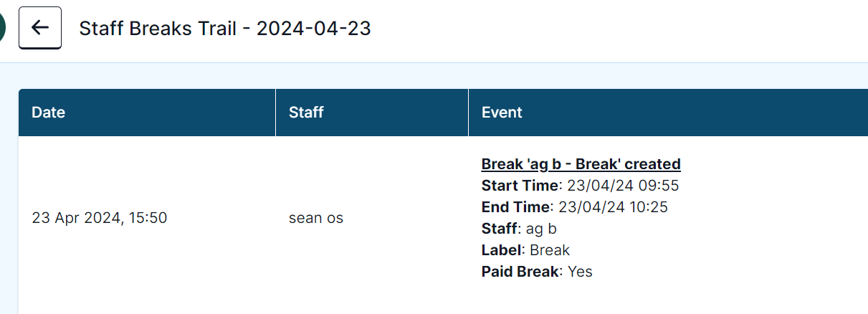868x314 pixels.
Task: Click the bold 'Staff' label in event details
Action: [500, 229]
